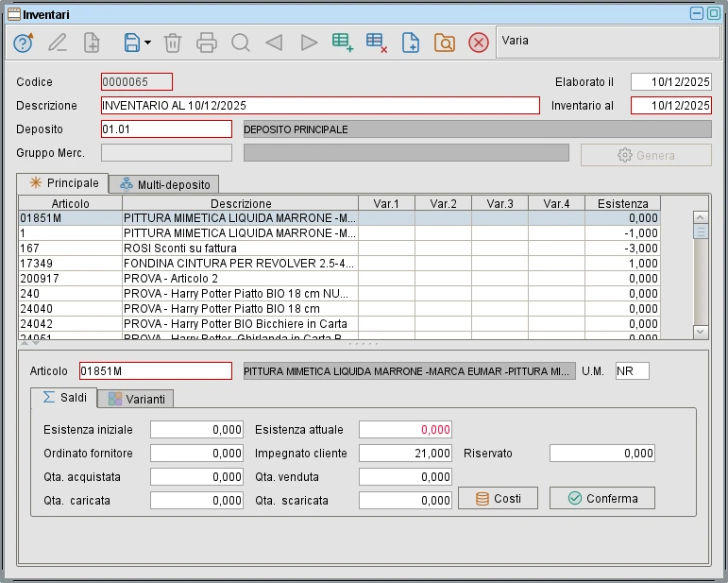The width and height of the screenshot is (728, 583).
Task: Click the pencil edit icon
Action: pos(58,43)
